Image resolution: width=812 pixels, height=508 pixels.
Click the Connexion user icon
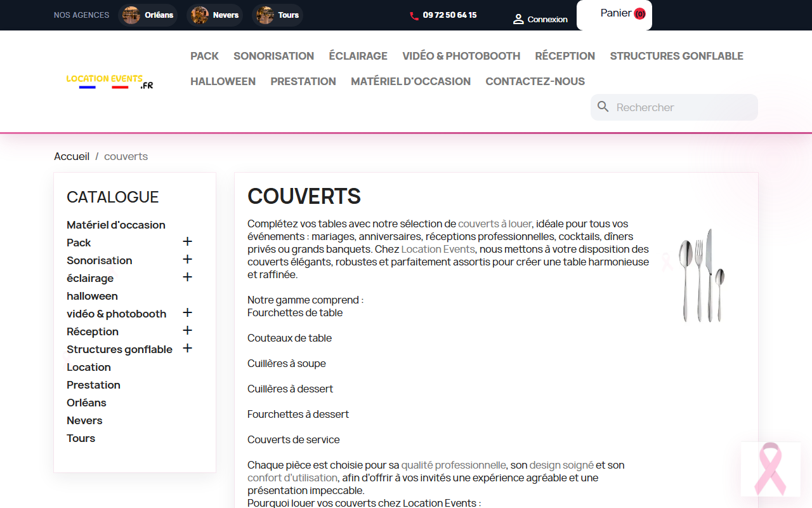click(518, 19)
